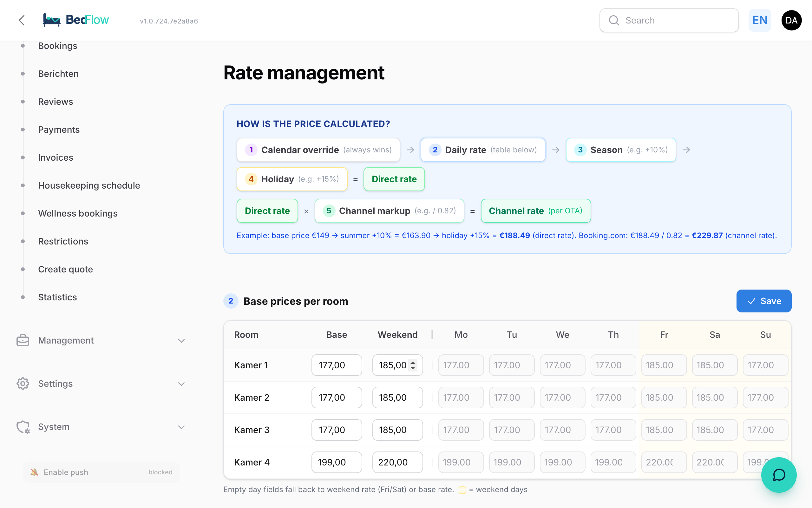Click Holiday step chip
Viewport: 812px width, 508px height.
(292, 179)
